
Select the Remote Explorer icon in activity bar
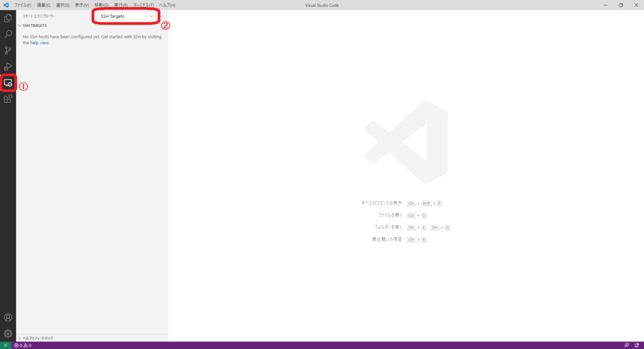[8, 83]
